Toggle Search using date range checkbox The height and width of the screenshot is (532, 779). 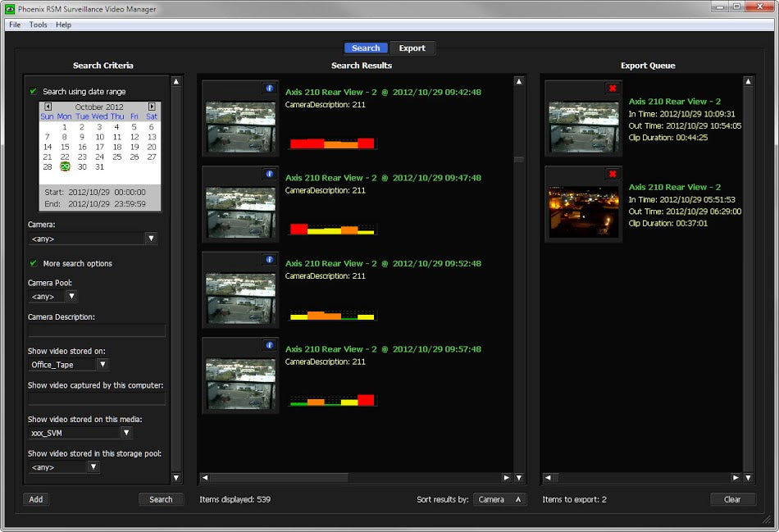point(34,92)
